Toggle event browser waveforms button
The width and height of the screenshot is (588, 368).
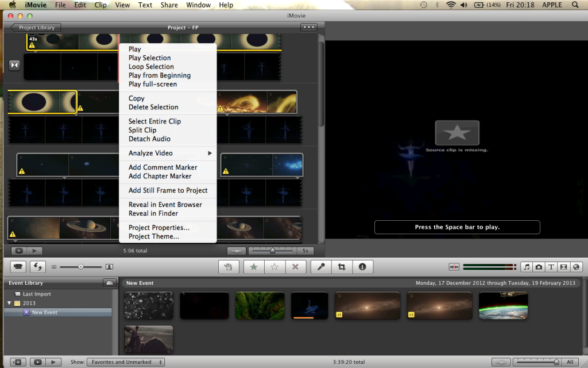point(501,362)
